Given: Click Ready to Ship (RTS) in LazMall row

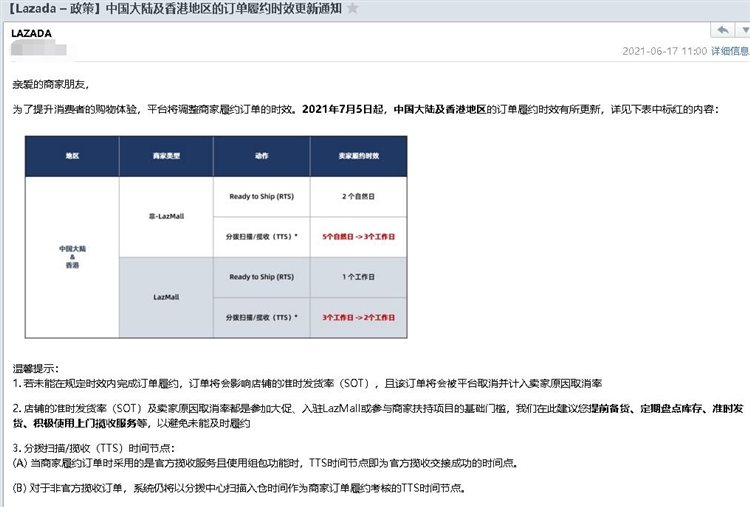Looking at the screenshot, I should 262,277.
